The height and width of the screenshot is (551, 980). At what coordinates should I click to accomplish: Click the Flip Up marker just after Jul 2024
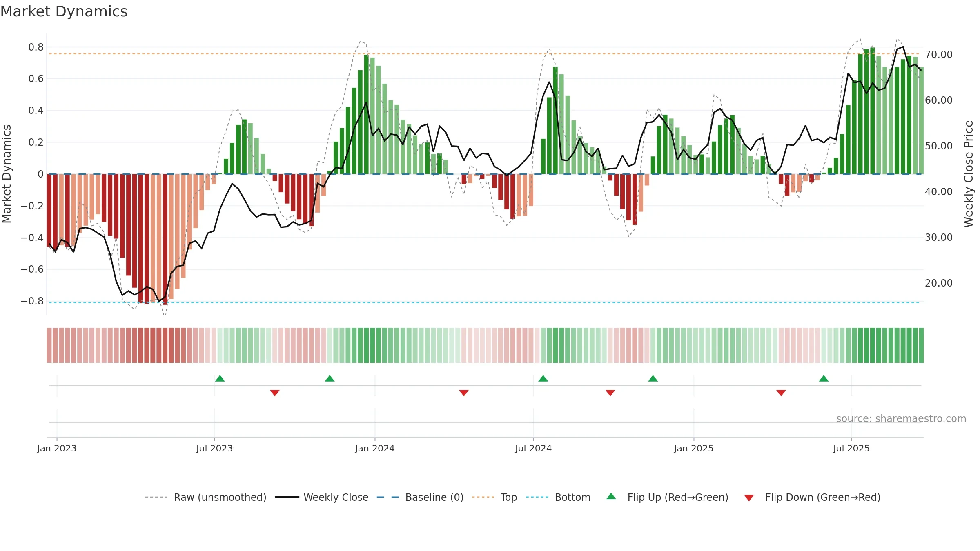click(543, 378)
